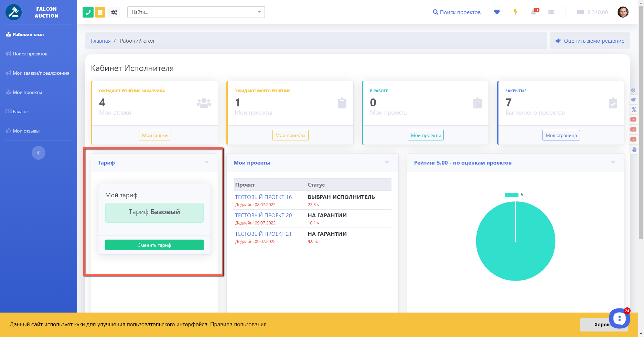
Task: Click the heart favorites icon
Action: 497,12
